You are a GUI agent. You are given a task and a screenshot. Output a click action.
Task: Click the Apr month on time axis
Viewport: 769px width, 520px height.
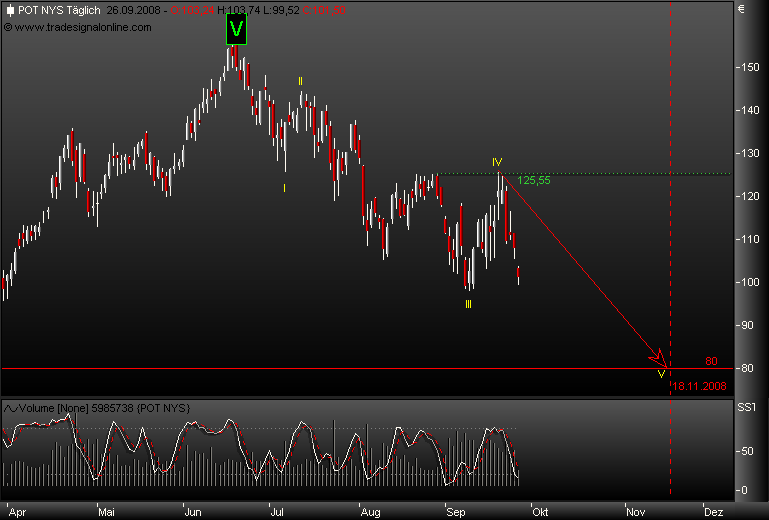tap(18, 512)
